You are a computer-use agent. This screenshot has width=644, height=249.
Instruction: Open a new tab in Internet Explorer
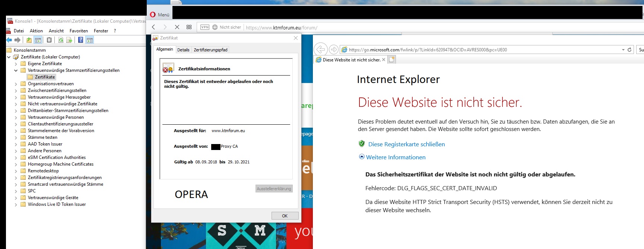pyautogui.click(x=392, y=60)
